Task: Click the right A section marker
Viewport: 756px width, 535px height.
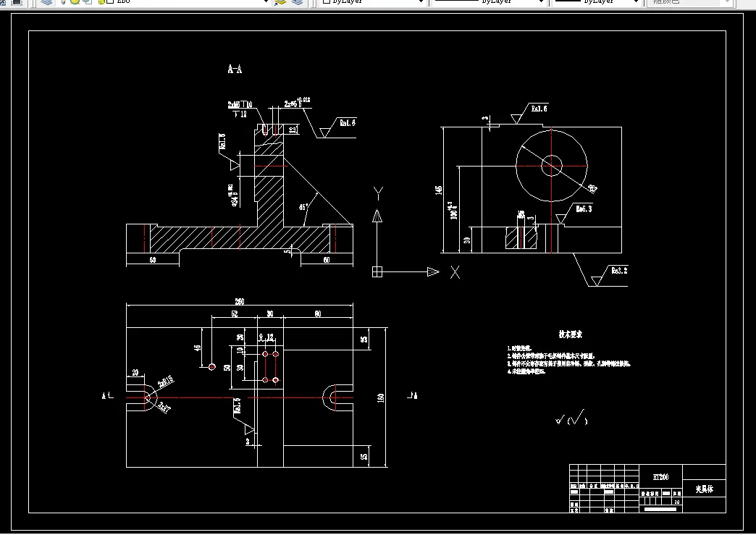Action: tap(412, 396)
